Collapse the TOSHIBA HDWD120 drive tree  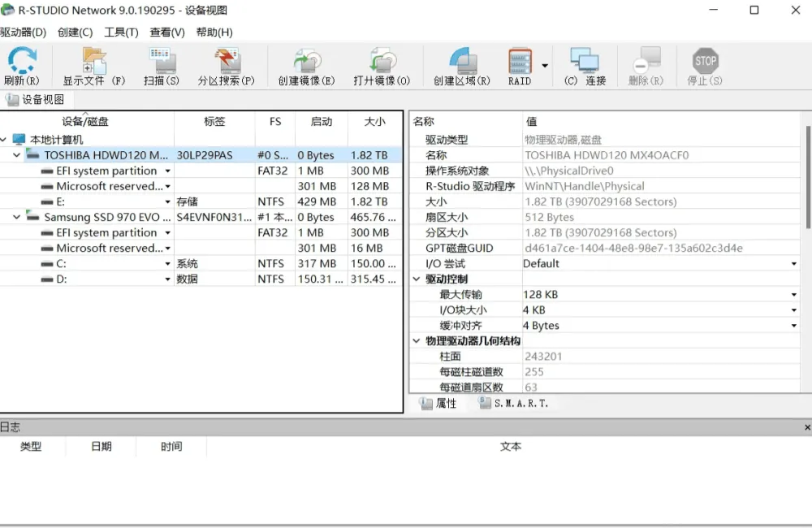(x=16, y=154)
